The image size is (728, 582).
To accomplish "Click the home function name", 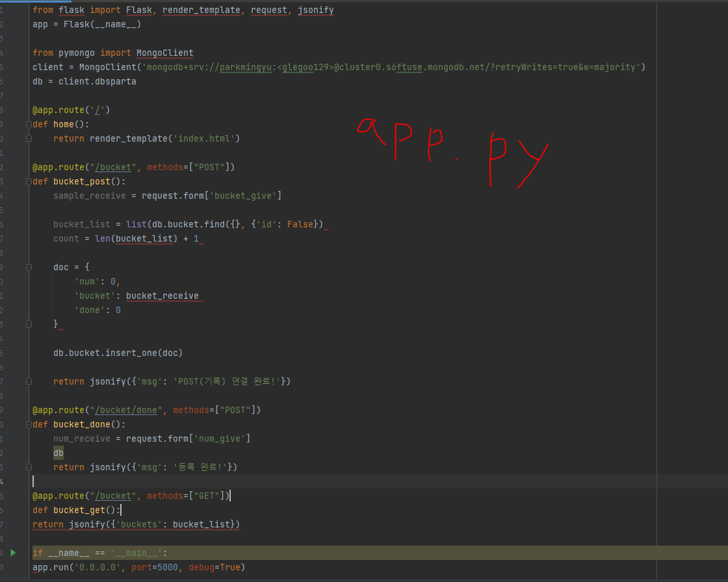I will pos(64,124).
